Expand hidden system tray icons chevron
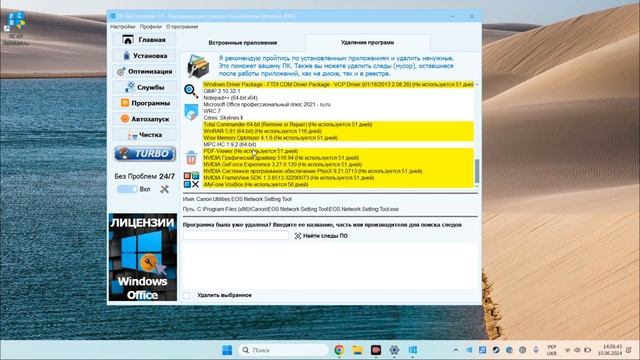The width and height of the screenshot is (640, 360). pos(456,350)
